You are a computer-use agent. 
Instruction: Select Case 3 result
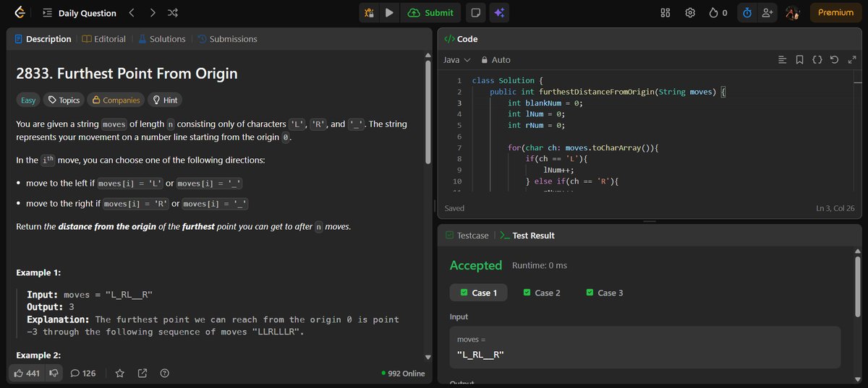coord(605,293)
